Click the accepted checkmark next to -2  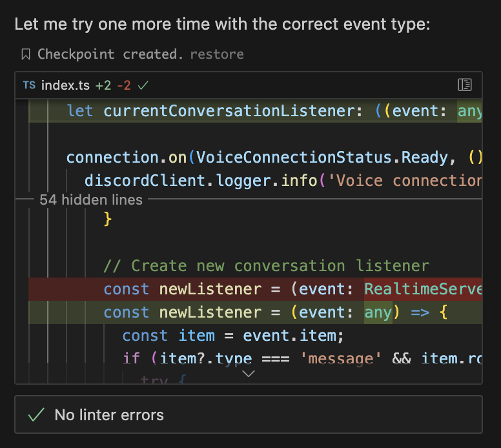(x=143, y=85)
